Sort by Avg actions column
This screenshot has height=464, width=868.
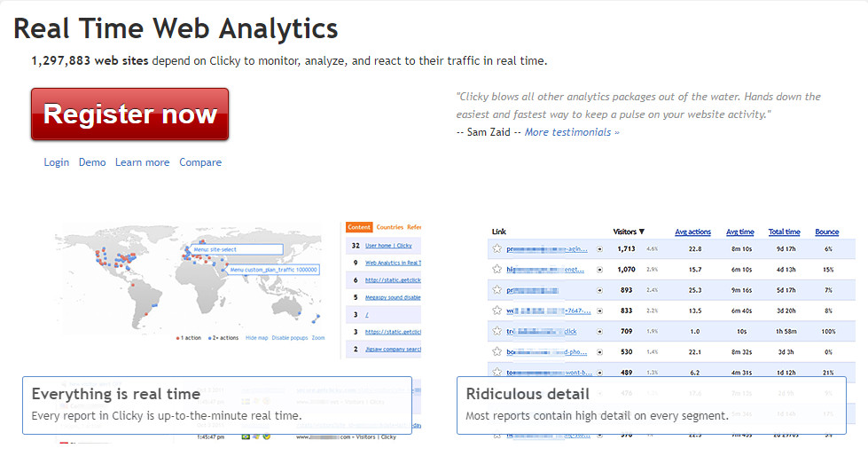[x=692, y=232]
